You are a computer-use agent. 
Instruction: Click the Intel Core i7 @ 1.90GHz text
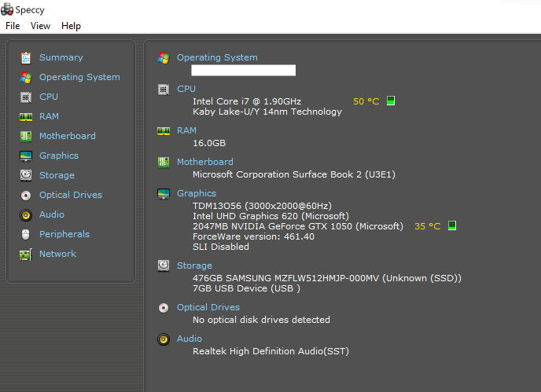coord(247,101)
